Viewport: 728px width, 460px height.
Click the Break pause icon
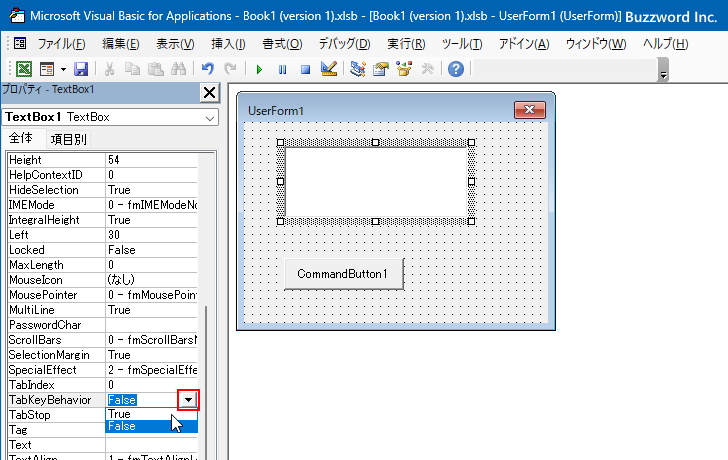282,70
